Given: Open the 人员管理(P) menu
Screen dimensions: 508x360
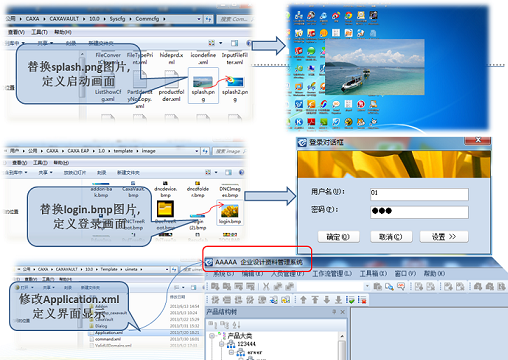Looking at the screenshot, I should tap(288, 274).
